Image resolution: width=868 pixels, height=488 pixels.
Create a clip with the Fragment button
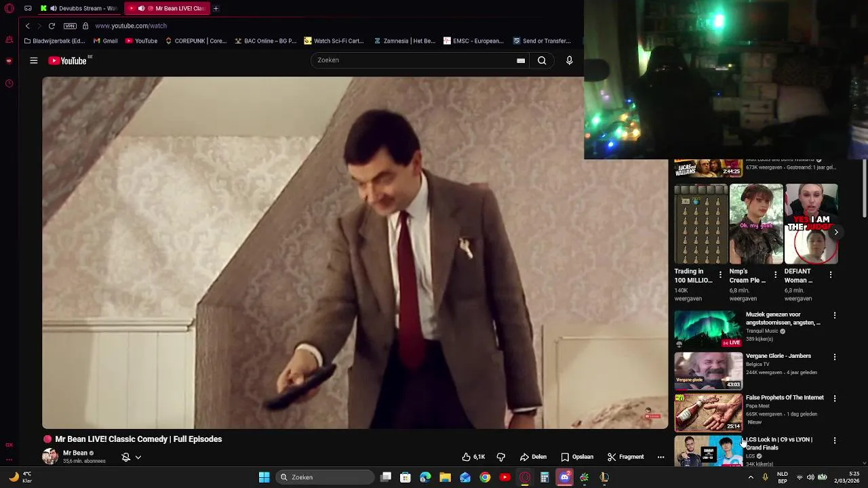click(625, 457)
